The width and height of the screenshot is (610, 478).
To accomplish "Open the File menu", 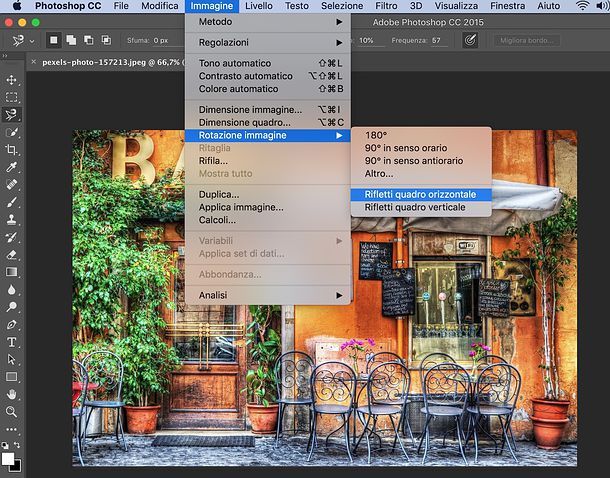I will pyautogui.click(x=121, y=6).
